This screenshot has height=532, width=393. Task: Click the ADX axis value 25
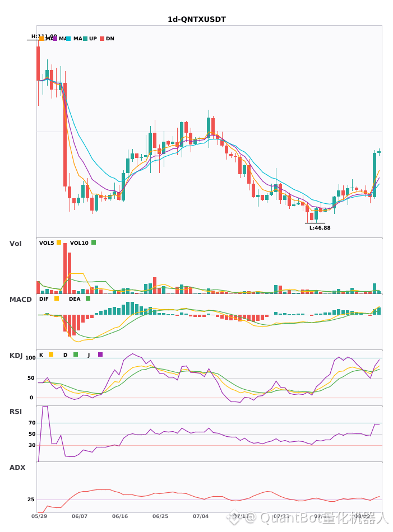click(x=31, y=500)
